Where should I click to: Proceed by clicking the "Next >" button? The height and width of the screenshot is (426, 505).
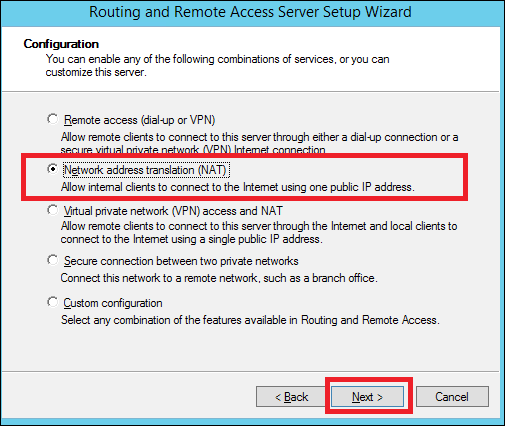point(367,397)
